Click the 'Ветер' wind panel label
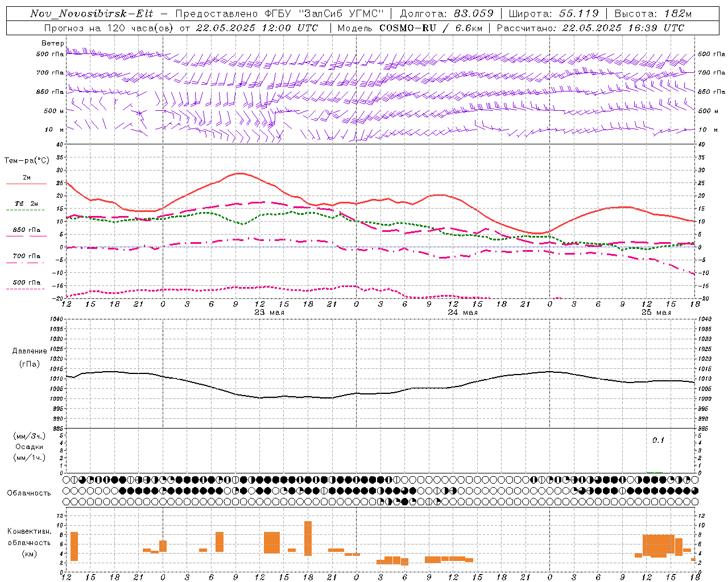This screenshot has height=582, width=728. pyautogui.click(x=53, y=43)
